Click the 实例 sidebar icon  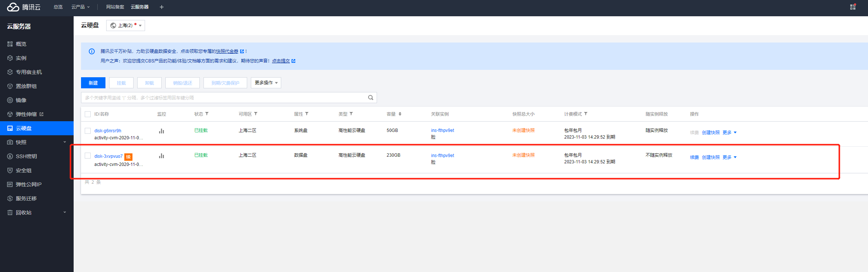click(10, 58)
